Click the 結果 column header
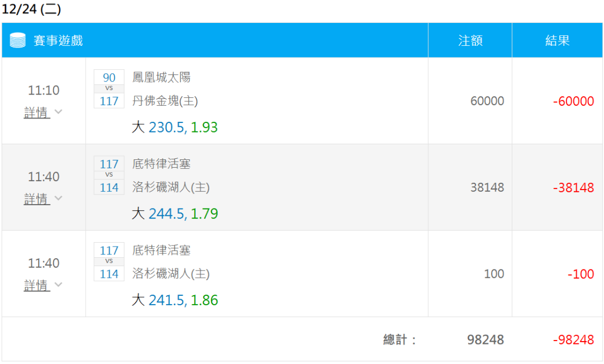604x364 pixels. (558, 40)
